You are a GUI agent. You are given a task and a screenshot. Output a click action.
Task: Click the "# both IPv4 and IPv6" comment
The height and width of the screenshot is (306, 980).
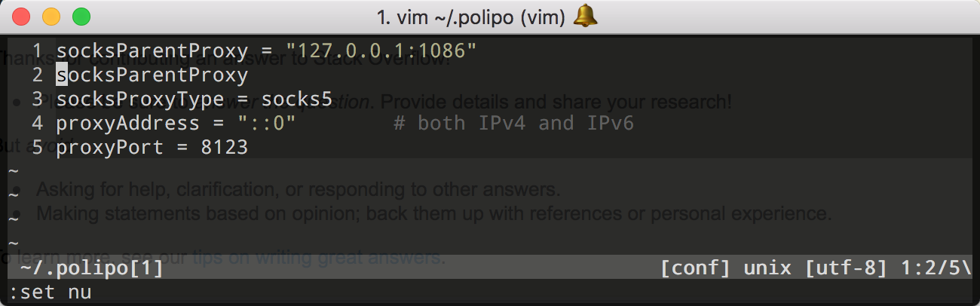pos(514,123)
